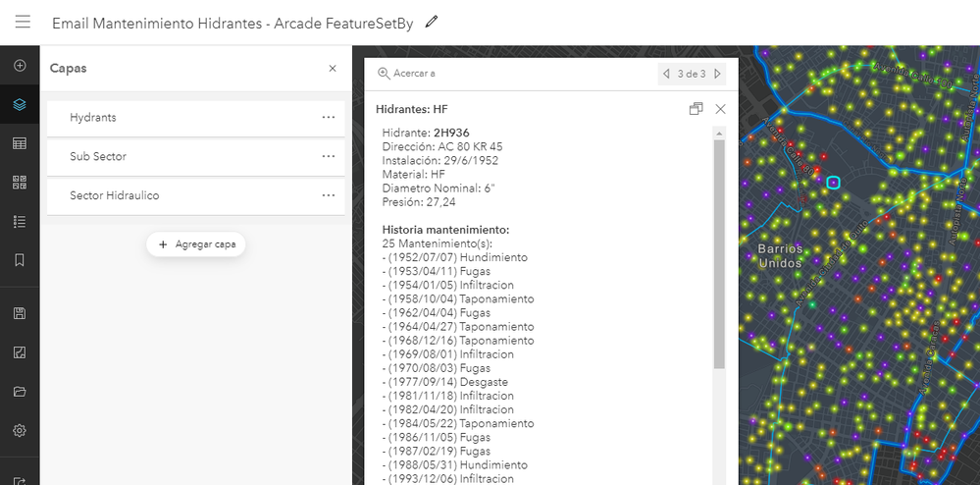Open the hamburger main menu
The image size is (980, 485).
pos(23,23)
